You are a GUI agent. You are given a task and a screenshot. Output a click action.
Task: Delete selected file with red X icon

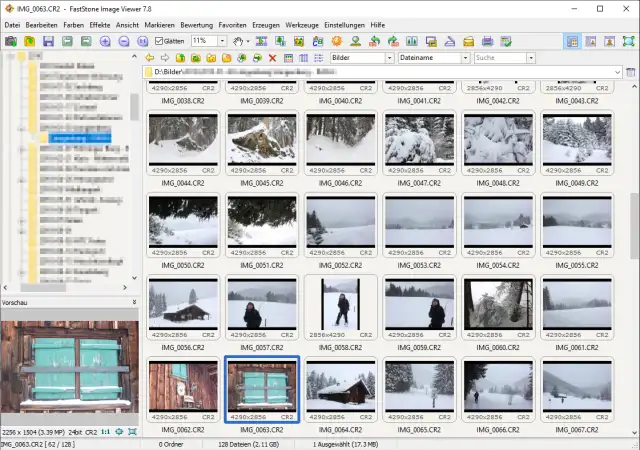273,58
